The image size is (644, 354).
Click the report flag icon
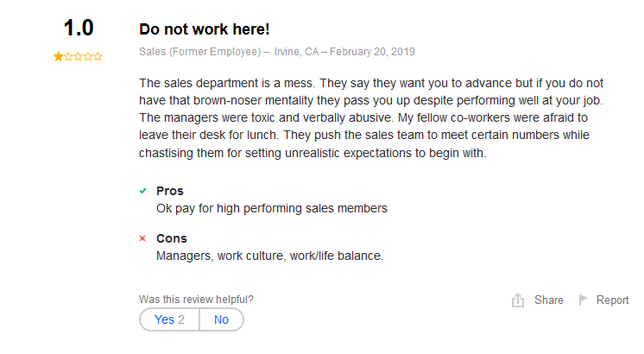tap(583, 300)
